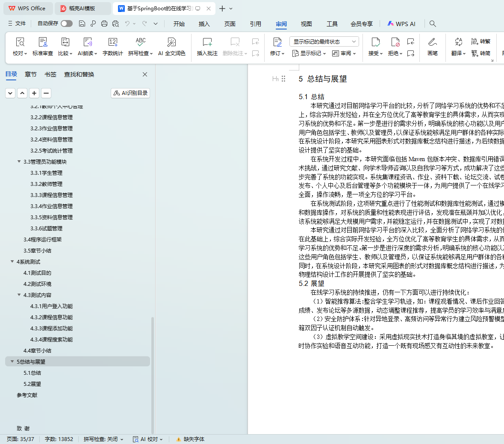Click the 校对 proofreading icon
This screenshot has height=444, width=504.
coord(20,42)
